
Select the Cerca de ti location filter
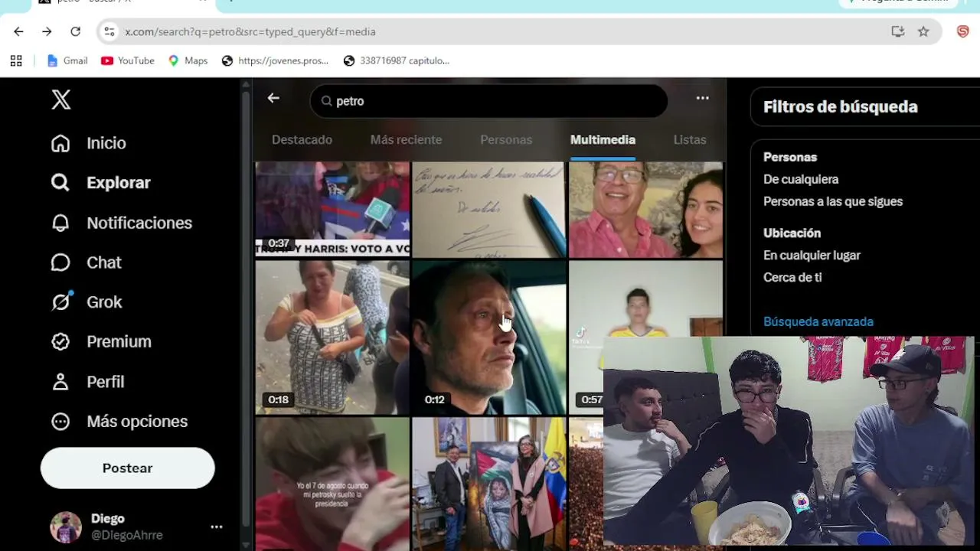pyautogui.click(x=792, y=277)
